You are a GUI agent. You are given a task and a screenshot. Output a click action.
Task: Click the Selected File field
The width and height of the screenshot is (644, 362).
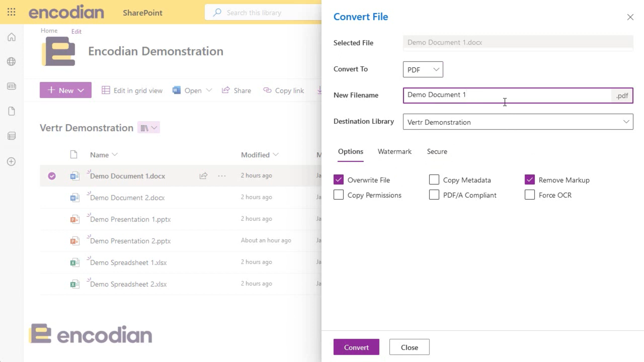point(518,43)
